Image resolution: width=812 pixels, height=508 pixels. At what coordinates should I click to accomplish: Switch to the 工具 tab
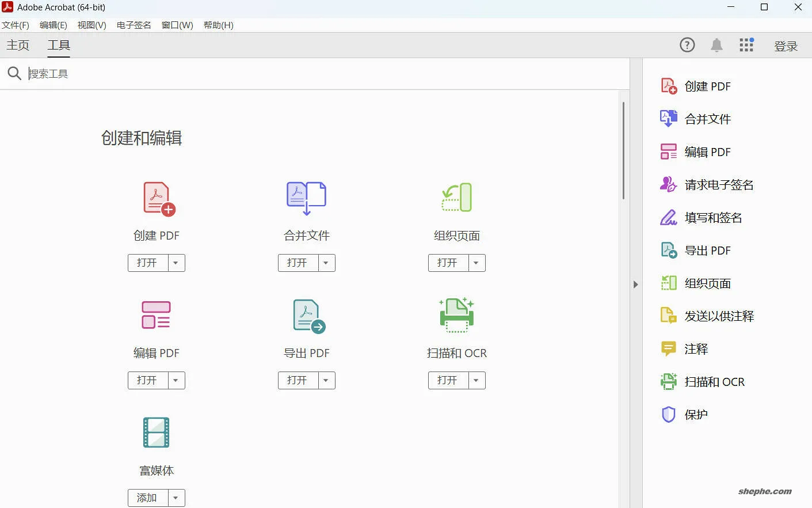(x=59, y=45)
